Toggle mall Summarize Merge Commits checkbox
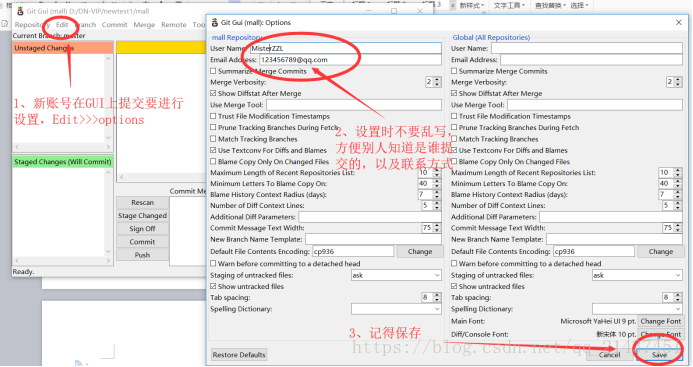 213,71
